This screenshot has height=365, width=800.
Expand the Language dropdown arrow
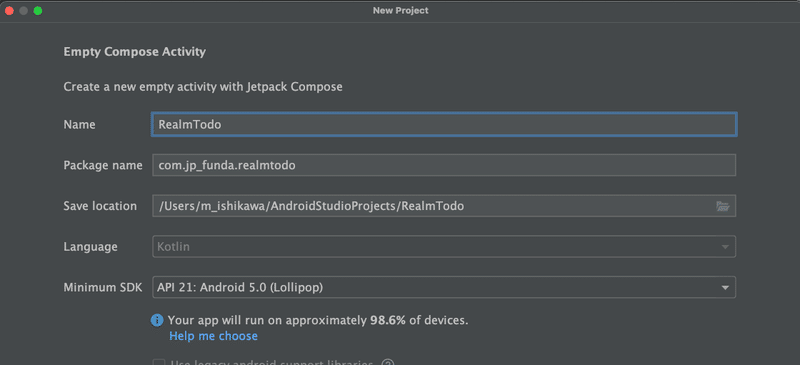[x=725, y=247]
